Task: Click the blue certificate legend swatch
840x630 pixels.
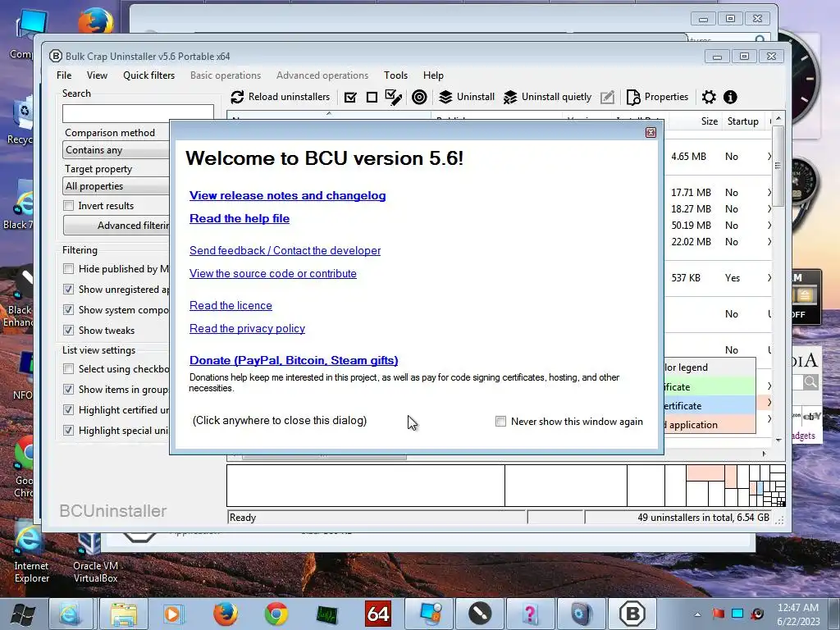Action: tap(710, 405)
